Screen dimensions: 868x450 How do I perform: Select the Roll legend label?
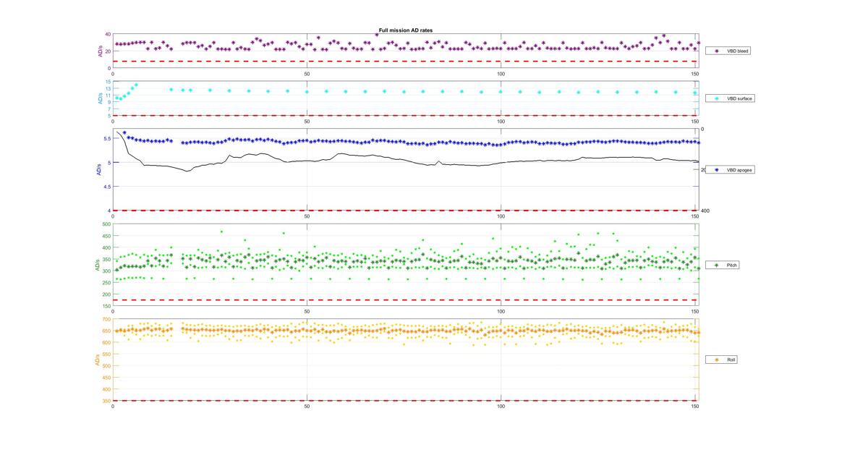click(x=731, y=360)
